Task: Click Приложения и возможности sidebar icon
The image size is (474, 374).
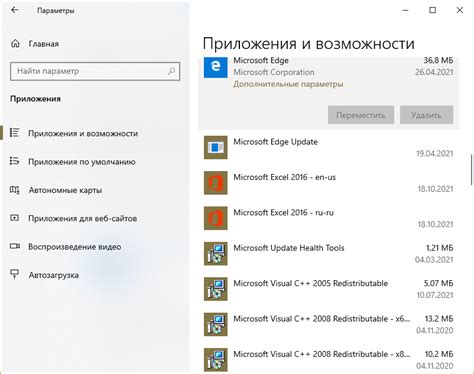Action: pyautogui.click(x=14, y=133)
